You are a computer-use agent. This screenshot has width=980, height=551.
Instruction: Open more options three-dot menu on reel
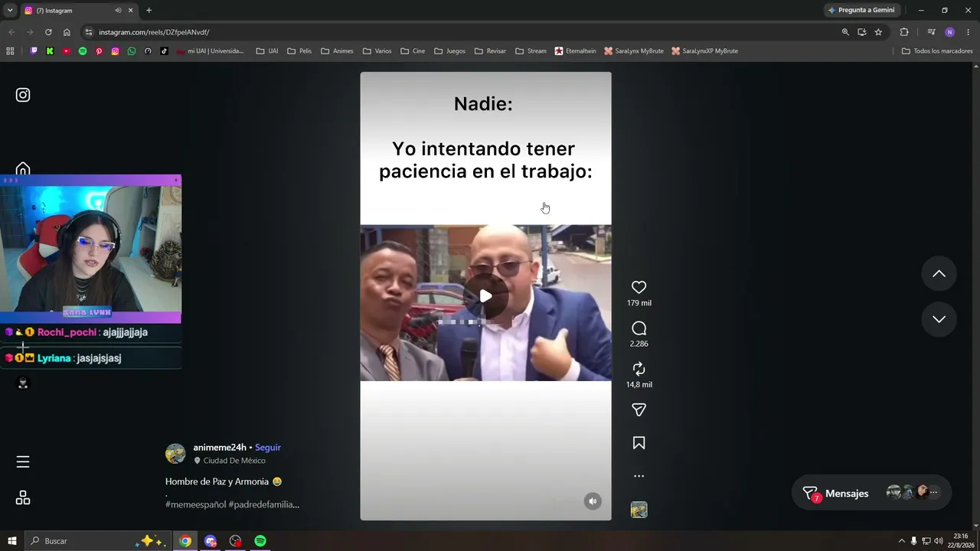point(639,476)
